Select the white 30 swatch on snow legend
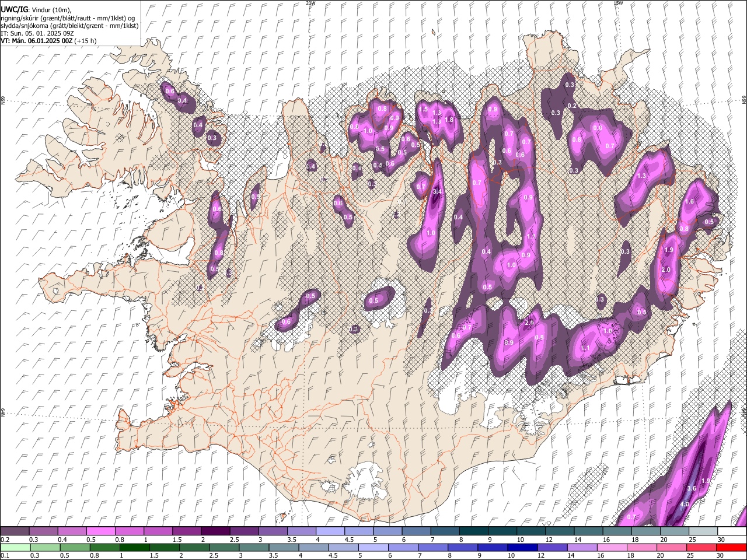Image resolution: width=747 pixels, height=560 pixels. click(x=732, y=531)
